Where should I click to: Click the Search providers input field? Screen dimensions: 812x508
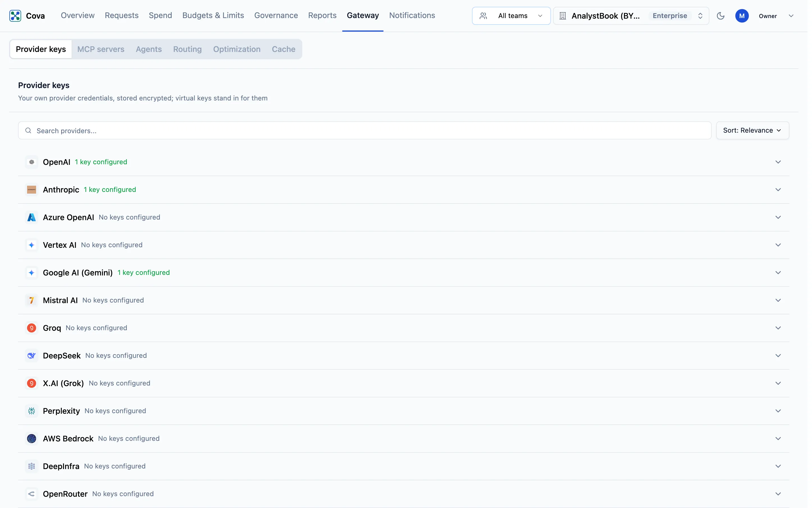(364, 130)
